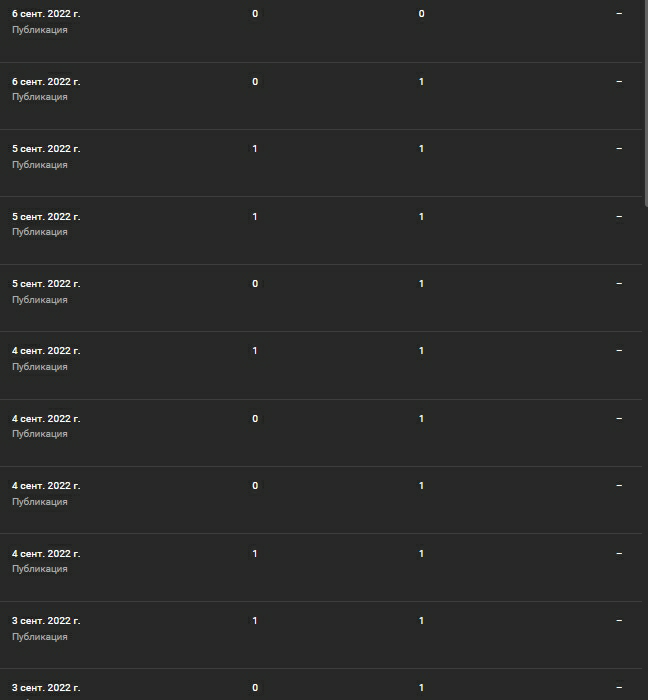Click first-column 1 in 3 сент. 2022 row

tap(255, 621)
